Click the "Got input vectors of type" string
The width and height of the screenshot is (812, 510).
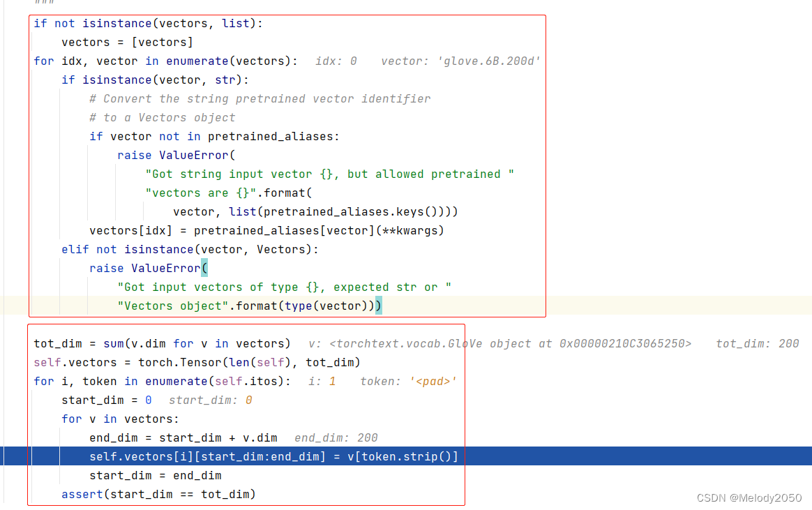tap(284, 287)
